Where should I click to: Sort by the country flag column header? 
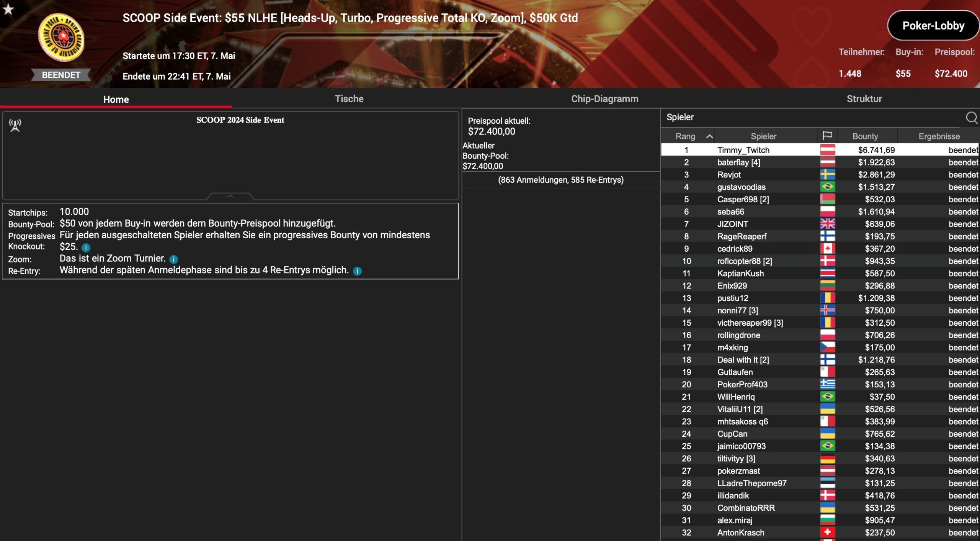[x=827, y=136]
